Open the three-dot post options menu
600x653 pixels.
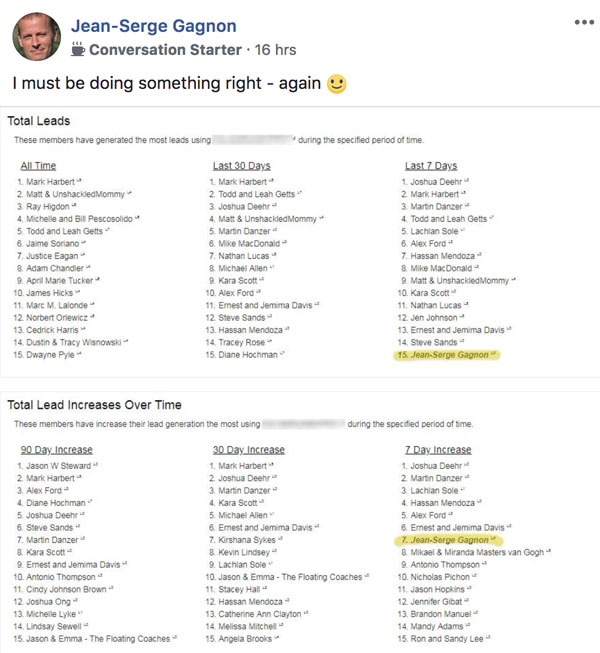point(584,22)
